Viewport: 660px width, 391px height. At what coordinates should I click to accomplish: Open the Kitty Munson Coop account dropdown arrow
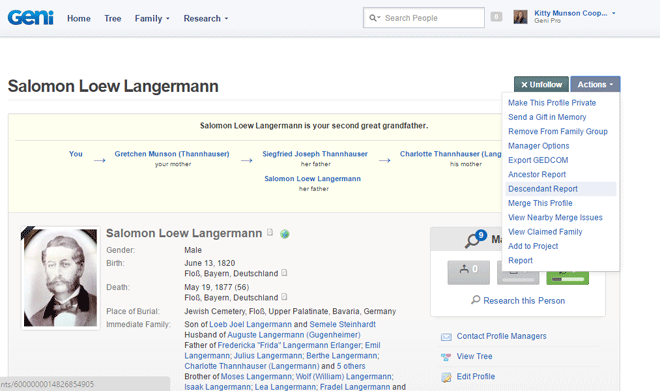pyautogui.click(x=614, y=13)
